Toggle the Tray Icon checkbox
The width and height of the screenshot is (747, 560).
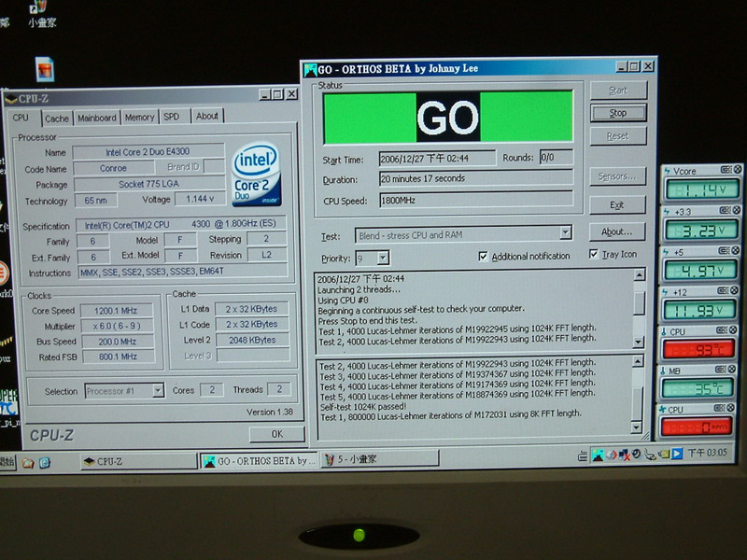(594, 254)
